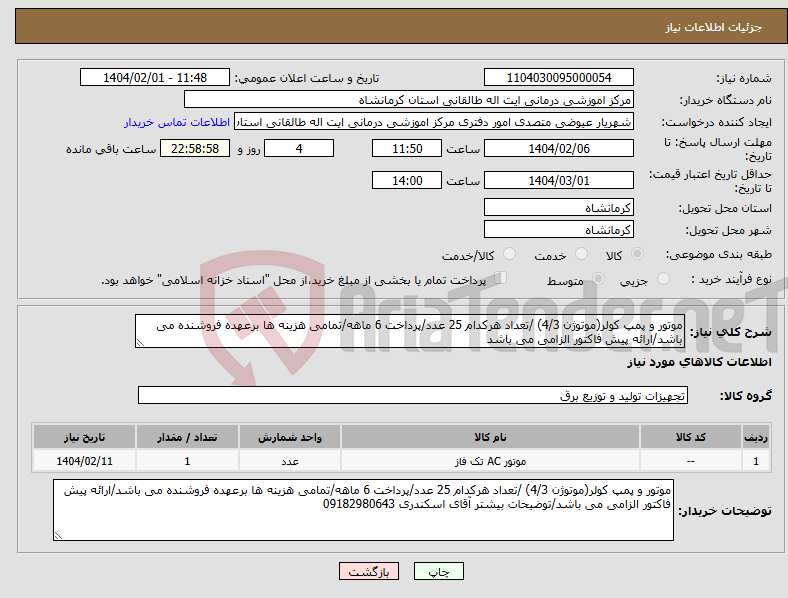788x598 pixels.
Task: Click the validity time field 14:00
Action: click(x=407, y=180)
